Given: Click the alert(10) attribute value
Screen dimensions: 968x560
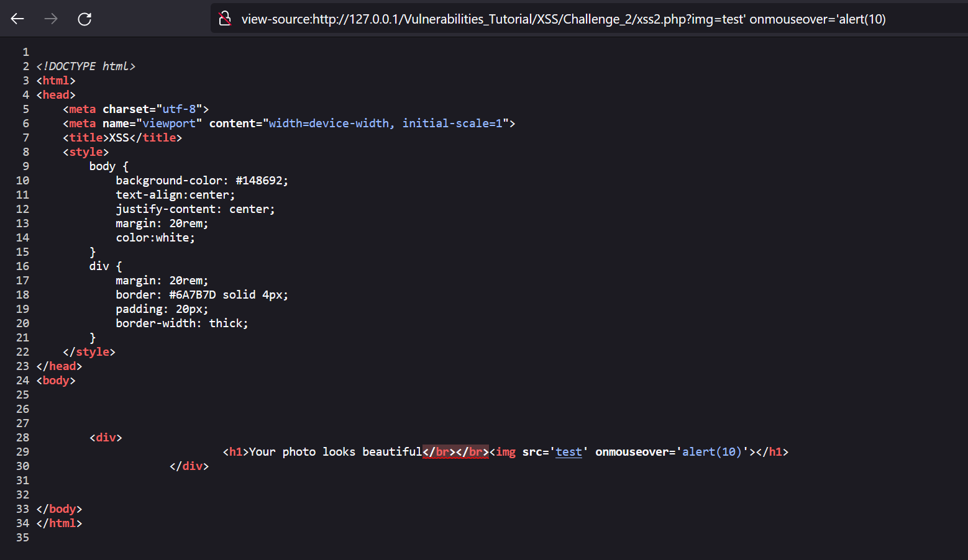Looking at the screenshot, I should pos(712,452).
